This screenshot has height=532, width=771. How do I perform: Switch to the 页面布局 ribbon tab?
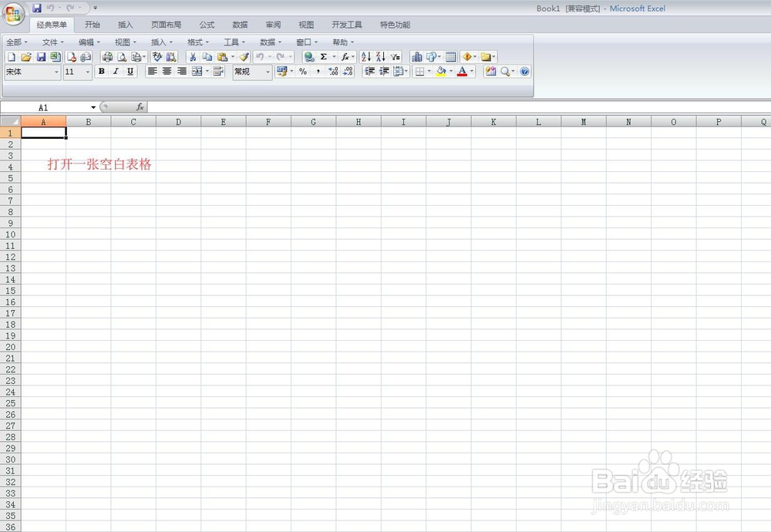[167, 25]
